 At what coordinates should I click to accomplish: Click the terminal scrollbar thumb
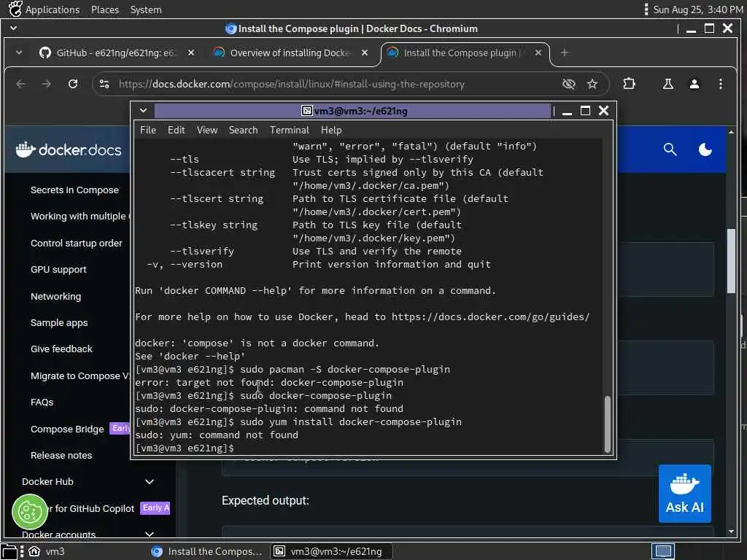tap(608, 424)
